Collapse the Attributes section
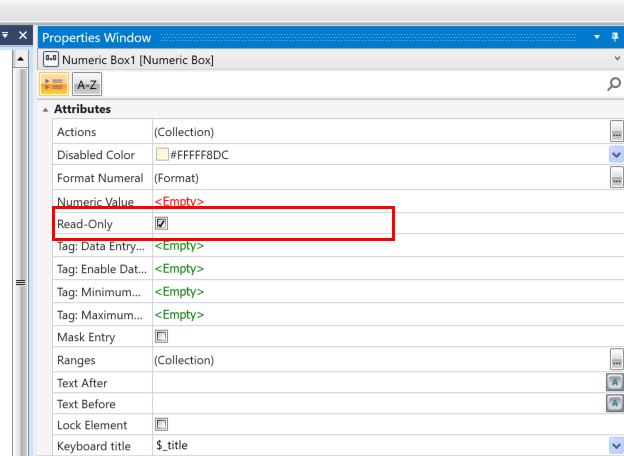The height and width of the screenshot is (456, 624). [x=46, y=109]
